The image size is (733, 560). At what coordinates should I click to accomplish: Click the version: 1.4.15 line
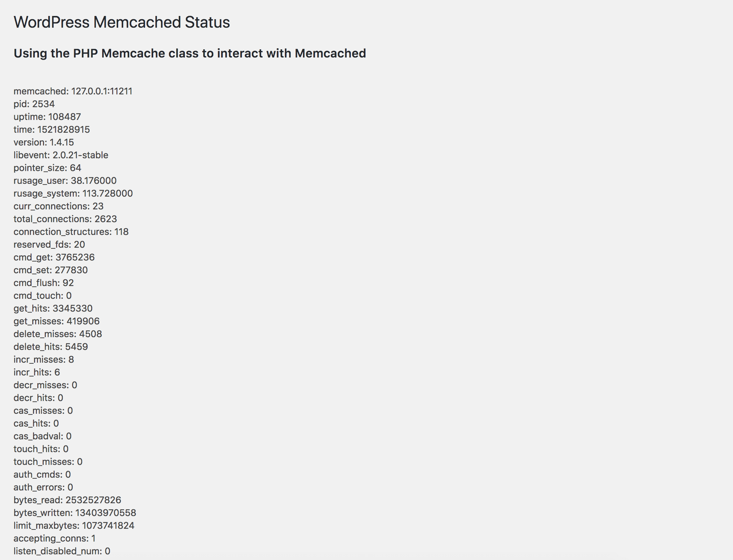tap(44, 142)
